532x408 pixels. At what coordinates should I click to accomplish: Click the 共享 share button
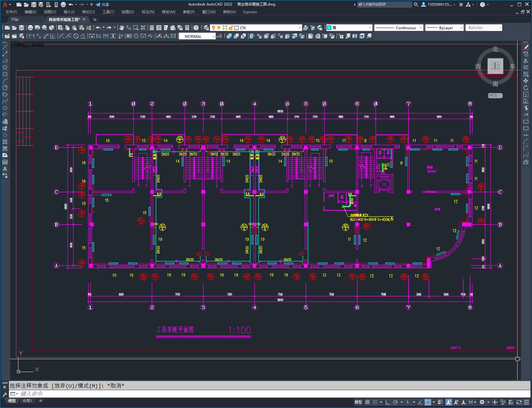[x=102, y=5]
